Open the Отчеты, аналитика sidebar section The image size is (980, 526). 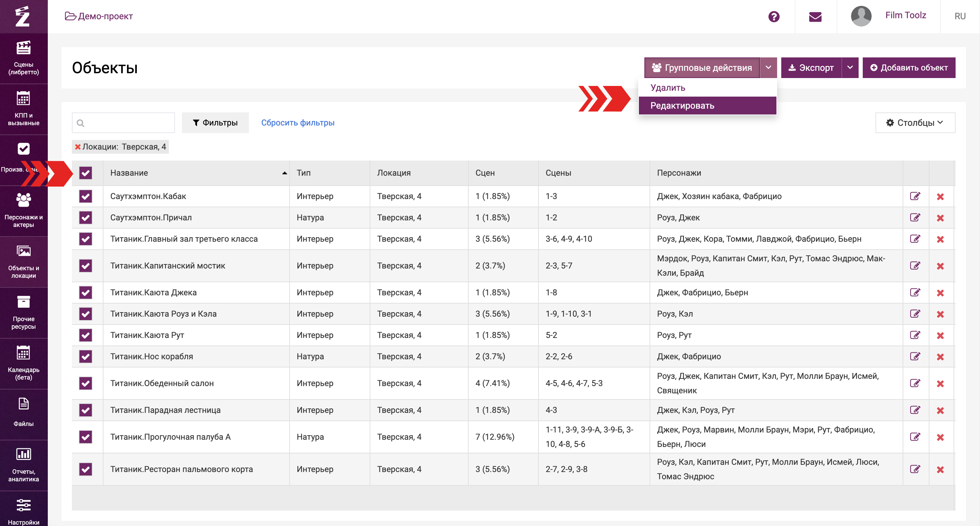24,465
